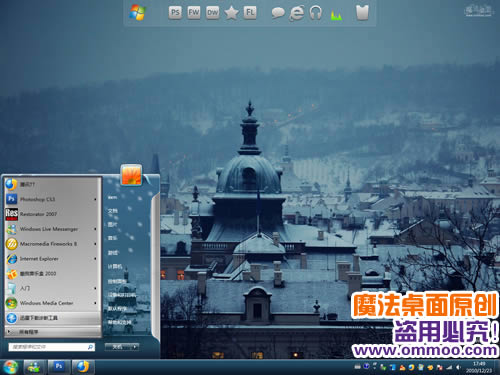Expand Internet Explorer jump list arrow
Image resolution: width=500 pixels, height=375 pixels.
95,259
